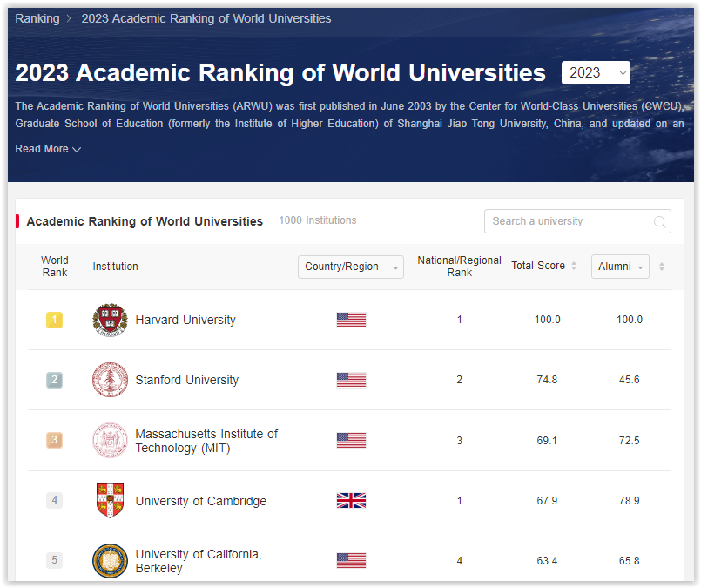Click the UC Berkeley seal logo
701x588 pixels.
coord(110,560)
